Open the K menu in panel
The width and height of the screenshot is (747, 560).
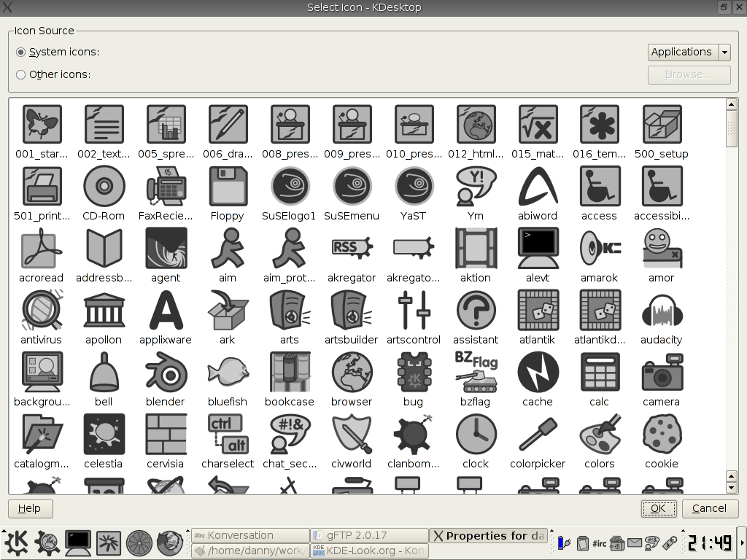(x=17, y=542)
